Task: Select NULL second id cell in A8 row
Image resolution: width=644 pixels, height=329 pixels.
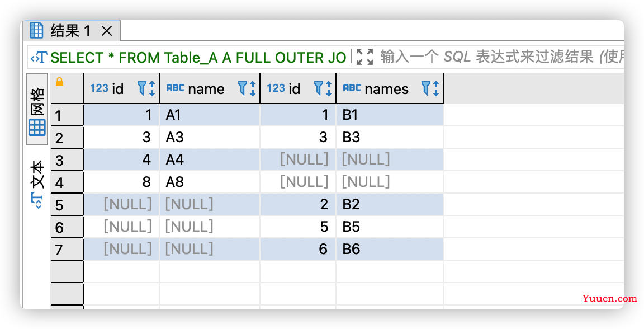Action: click(x=298, y=182)
